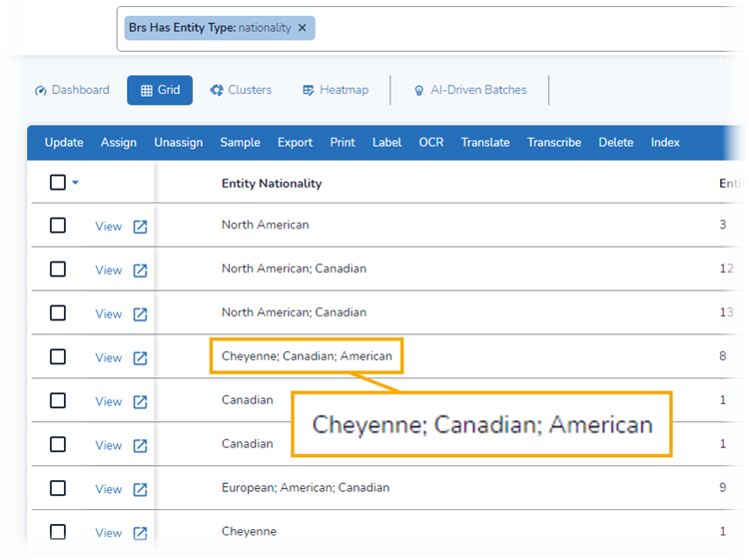Select the Cheyenne cell in last row
The image size is (749, 560).
(249, 532)
